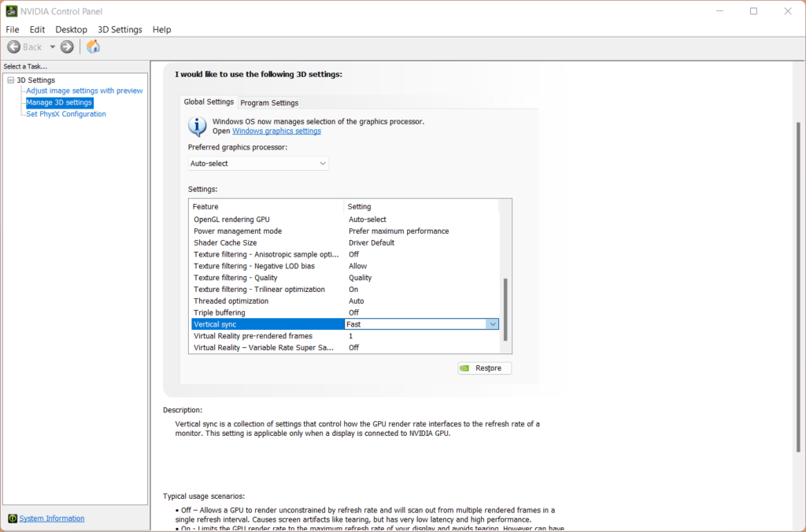
Task: Click the Feature column header
Action: (266, 207)
